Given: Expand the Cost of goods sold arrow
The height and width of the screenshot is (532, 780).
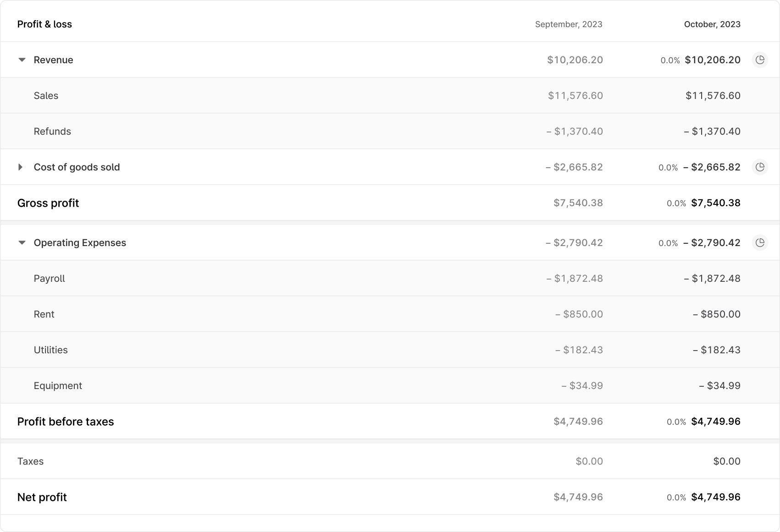Looking at the screenshot, I should click(20, 167).
